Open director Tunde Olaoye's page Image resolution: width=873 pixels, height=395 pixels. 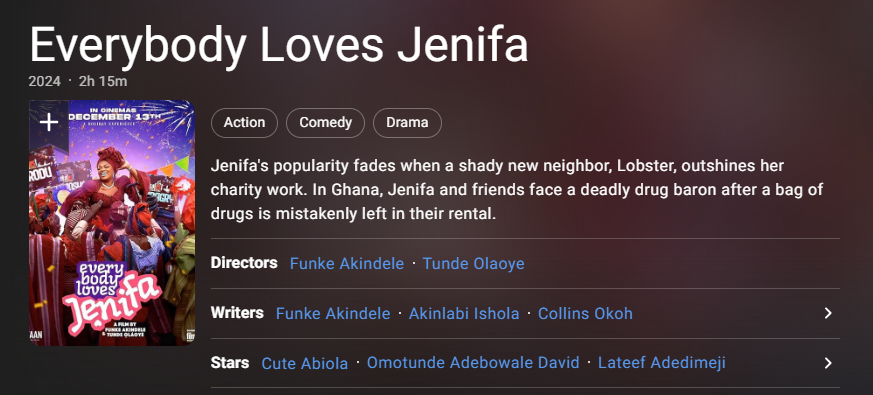pos(473,264)
